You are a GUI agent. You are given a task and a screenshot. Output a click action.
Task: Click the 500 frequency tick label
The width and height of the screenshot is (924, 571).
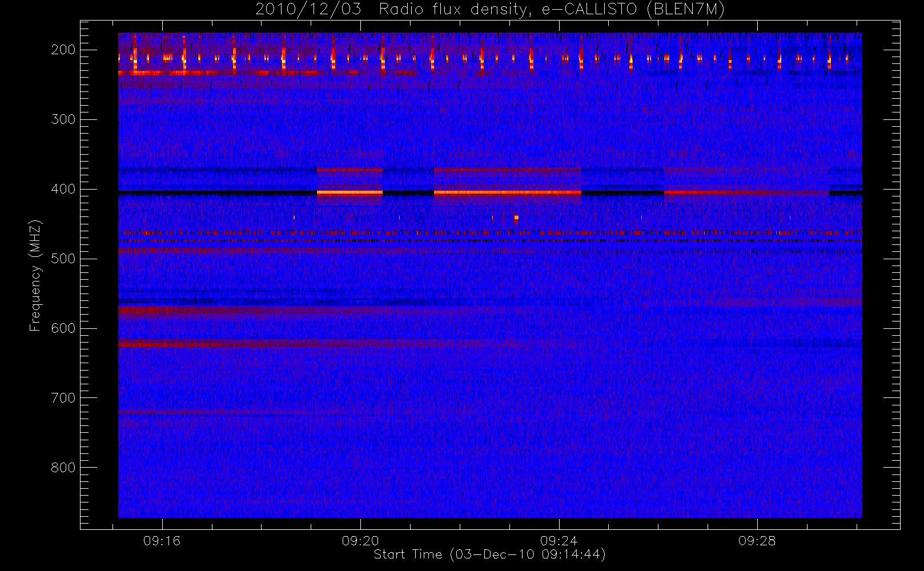click(63, 259)
